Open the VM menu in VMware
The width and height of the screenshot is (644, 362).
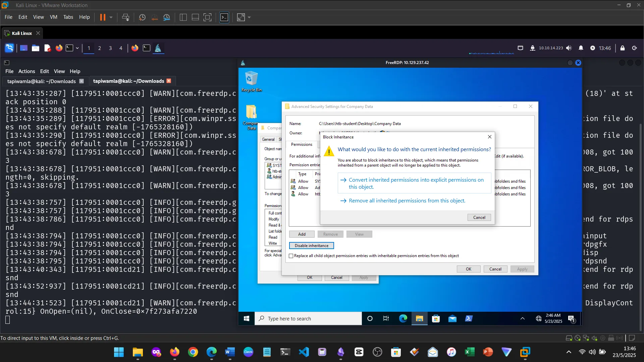[x=53, y=17]
